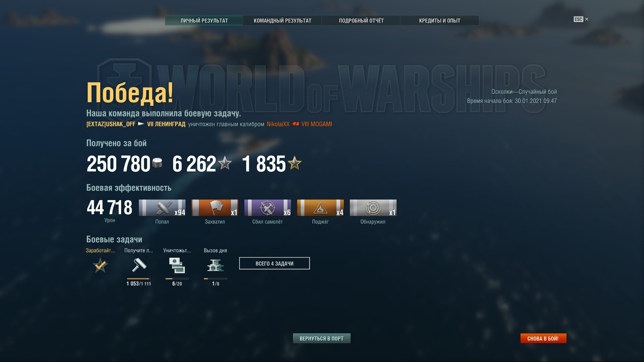
Task: Open the Получите л... mission icon
Action: click(x=139, y=265)
